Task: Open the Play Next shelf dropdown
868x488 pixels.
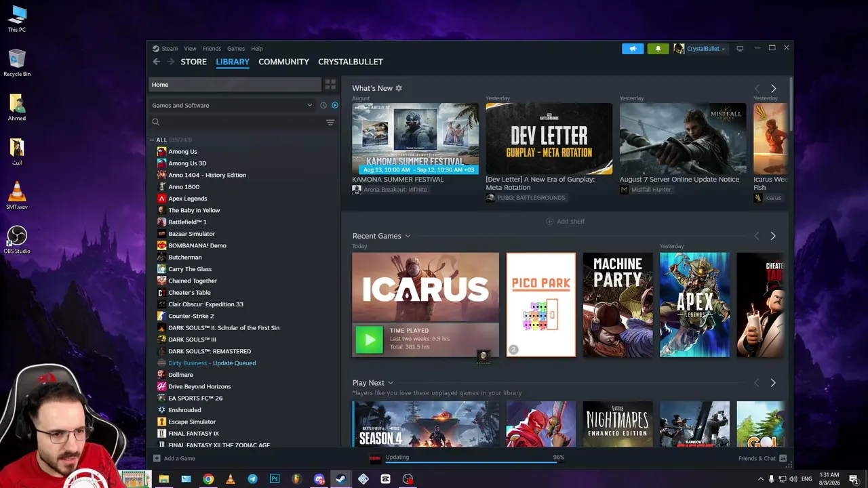Action: click(391, 383)
